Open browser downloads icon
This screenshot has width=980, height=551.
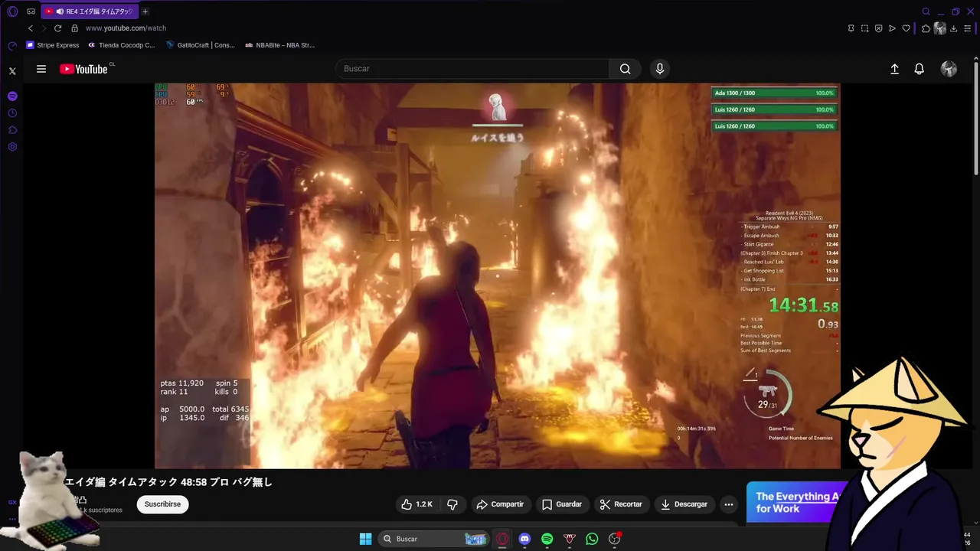(x=955, y=28)
